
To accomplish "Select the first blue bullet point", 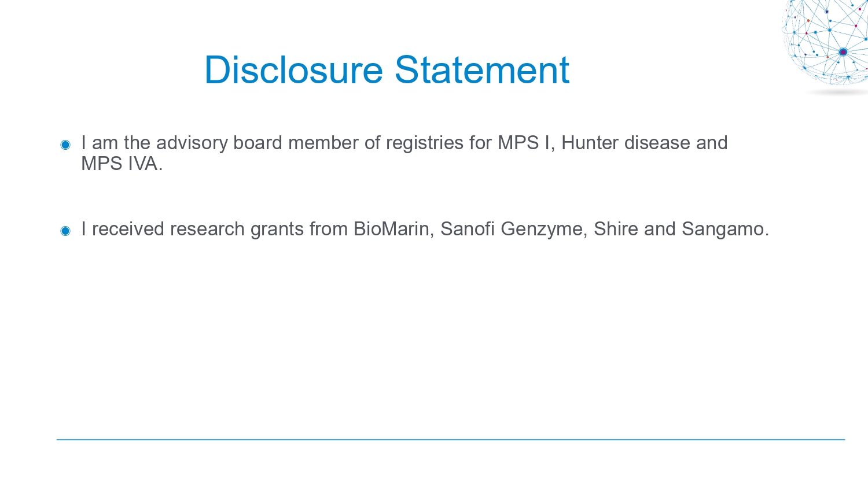I will (x=65, y=145).
